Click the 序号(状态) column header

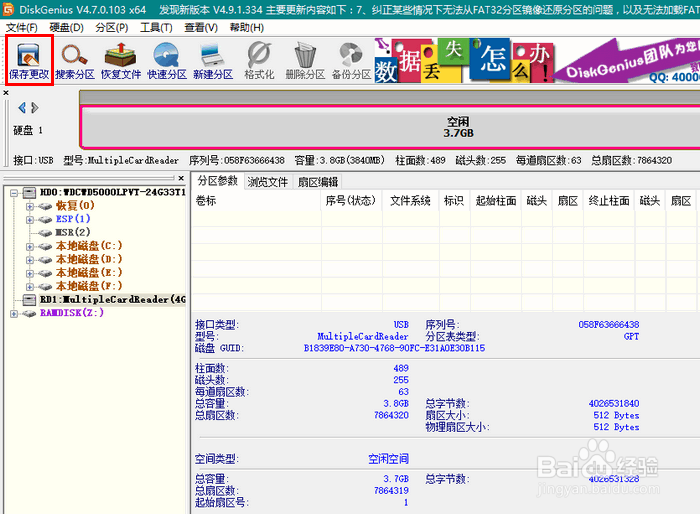[x=350, y=201]
